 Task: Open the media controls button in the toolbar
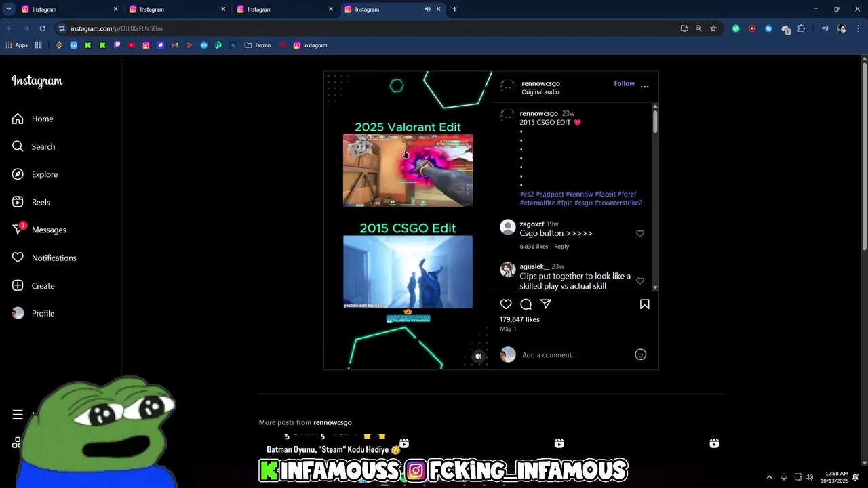pyautogui.click(x=825, y=28)
